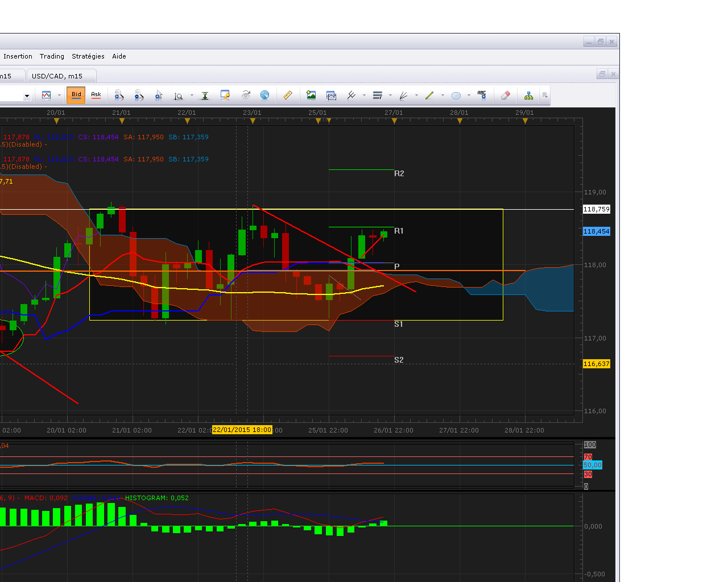The image size is (728, 582).
Task: Click the S2 pivot level label
Action: click(399, 360)
